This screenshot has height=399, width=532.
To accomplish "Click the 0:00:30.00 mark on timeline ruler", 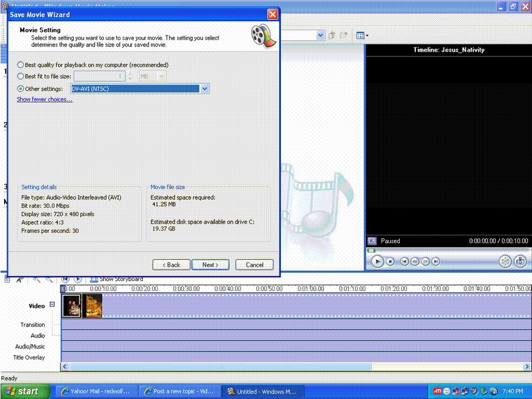I will (x=186, y=288).
